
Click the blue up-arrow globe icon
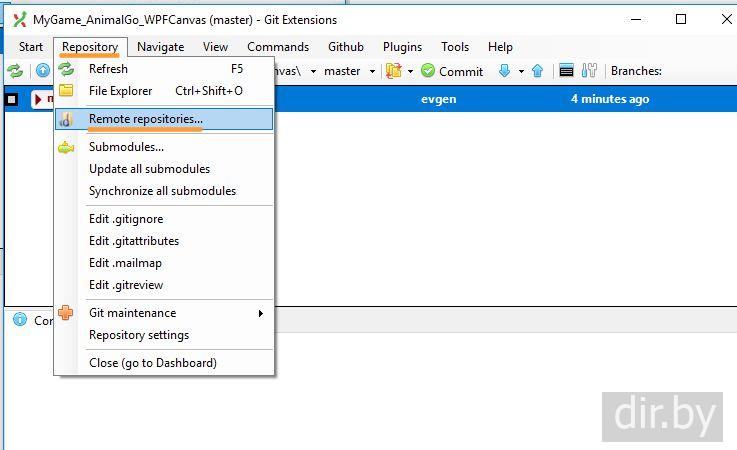click(43, 71)
